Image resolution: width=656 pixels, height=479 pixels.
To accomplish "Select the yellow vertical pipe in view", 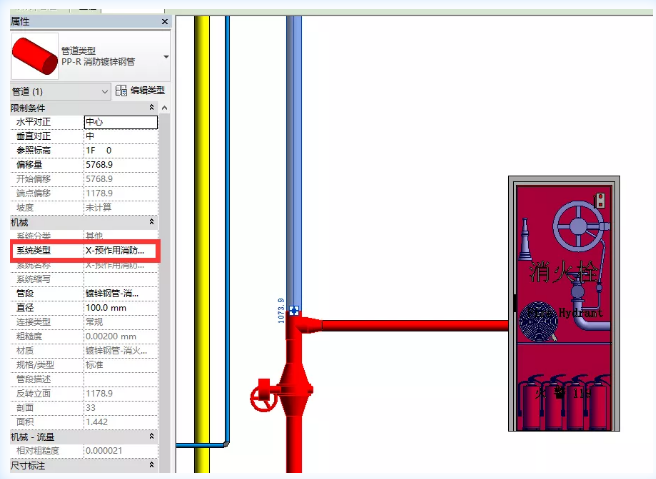I will pyautogui.click(x=202, y=244).
